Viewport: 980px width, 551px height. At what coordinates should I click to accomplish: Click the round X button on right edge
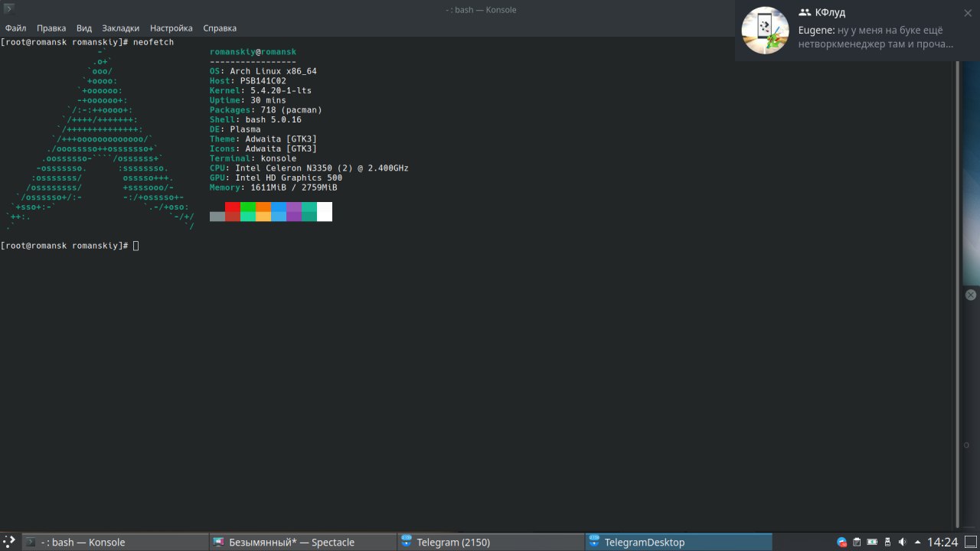point(970,295)
